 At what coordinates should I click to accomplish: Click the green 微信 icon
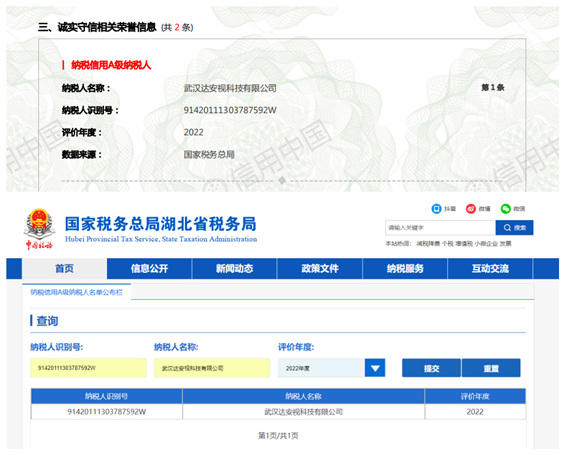[x=506, y=209]
